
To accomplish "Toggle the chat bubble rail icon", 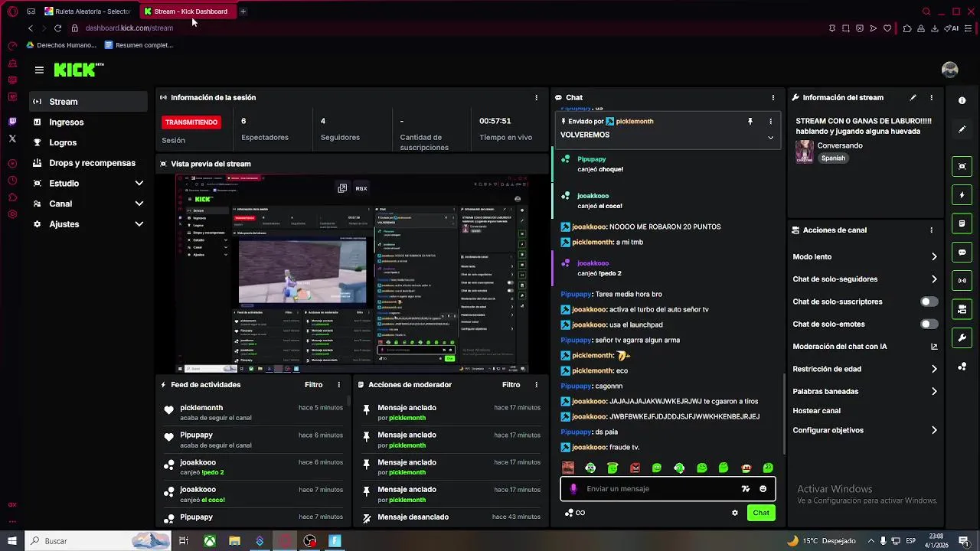I will [x=962, y=252].
